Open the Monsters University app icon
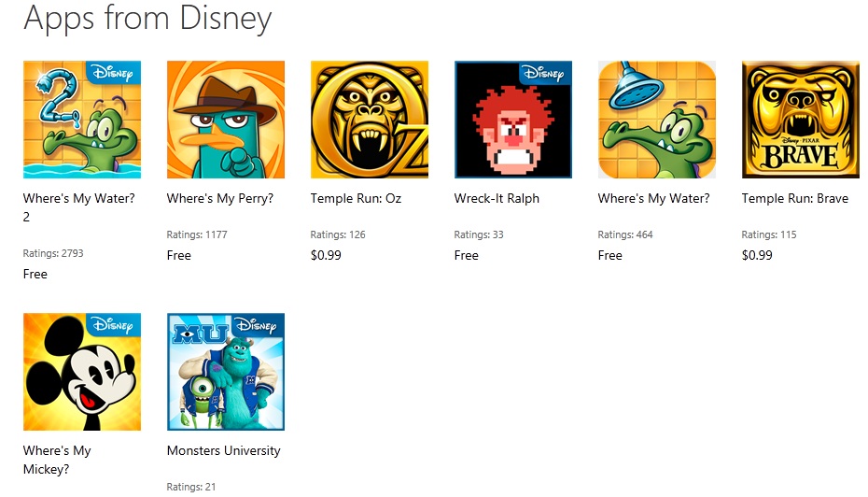The width and height of the screenshot is (868, 497). point(226,372)
